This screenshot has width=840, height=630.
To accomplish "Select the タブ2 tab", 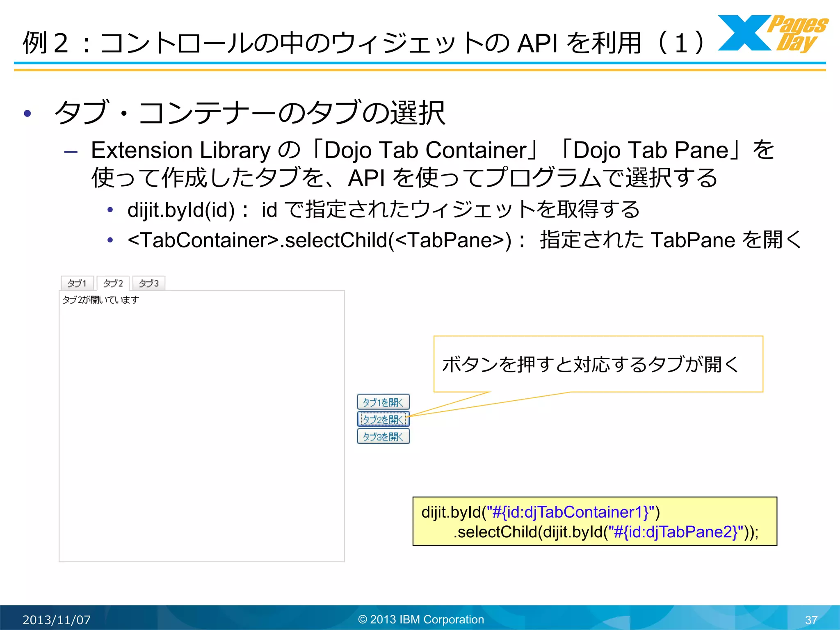I will click(113, 283).
